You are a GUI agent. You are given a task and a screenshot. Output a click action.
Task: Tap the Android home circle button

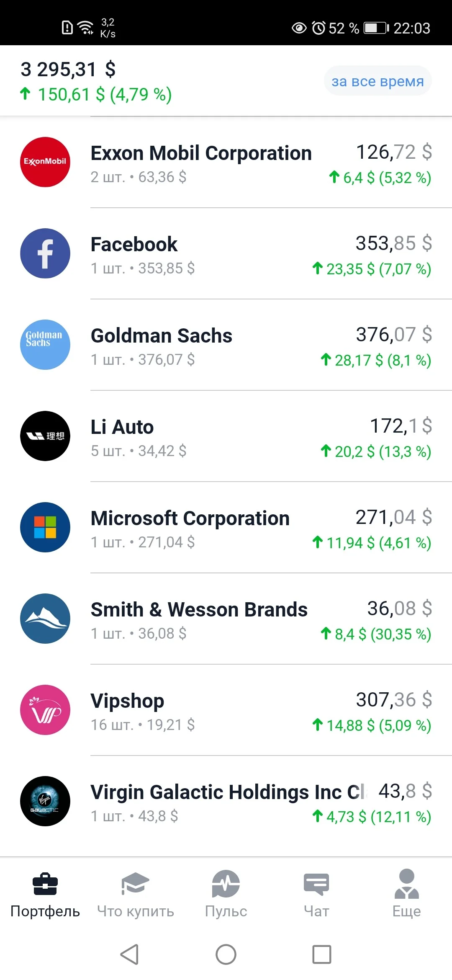[226, 955]
